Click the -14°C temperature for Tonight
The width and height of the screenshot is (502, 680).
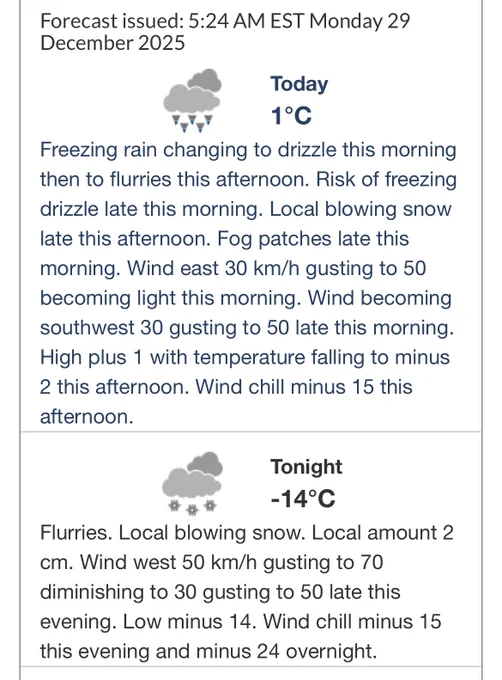point(303,498)
